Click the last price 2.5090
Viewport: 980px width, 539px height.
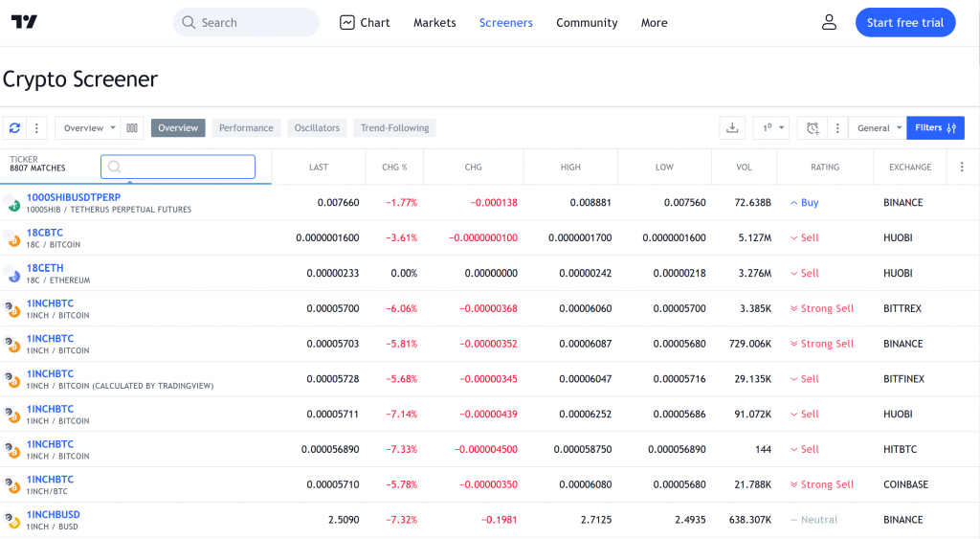pyautogui.click(x=344, y=520)
